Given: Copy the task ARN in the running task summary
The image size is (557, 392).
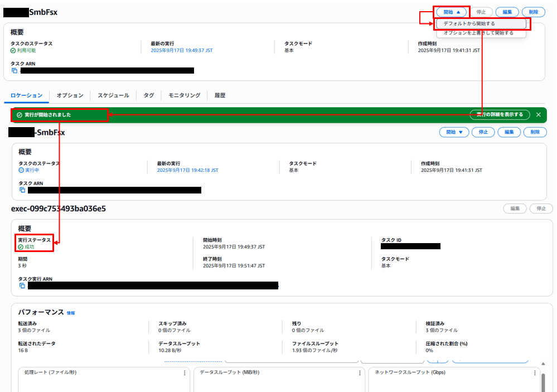Looking at the screenshot, I should pyautogui.click(x=22, y=190).
